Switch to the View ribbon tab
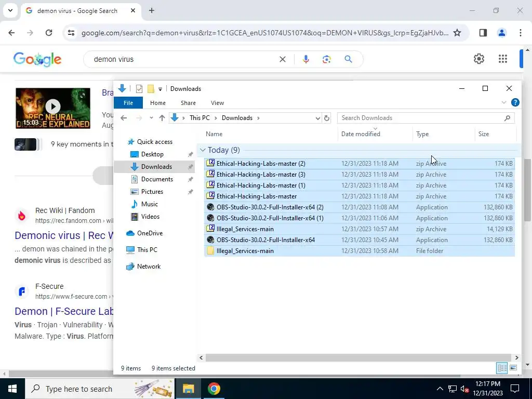532x399 pixels. [217, 103]
